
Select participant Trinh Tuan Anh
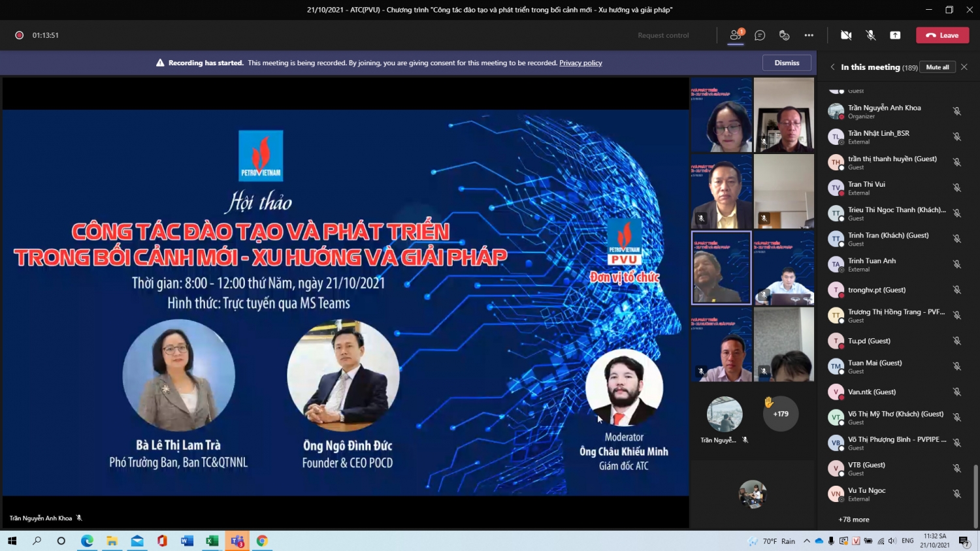pos(895,264)
